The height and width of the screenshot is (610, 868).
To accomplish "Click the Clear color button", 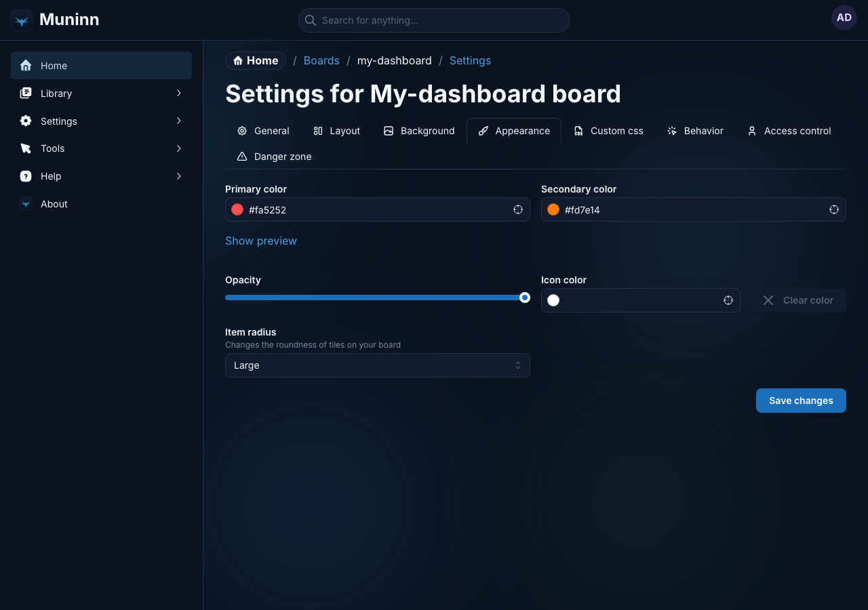I will click(799, 300).
